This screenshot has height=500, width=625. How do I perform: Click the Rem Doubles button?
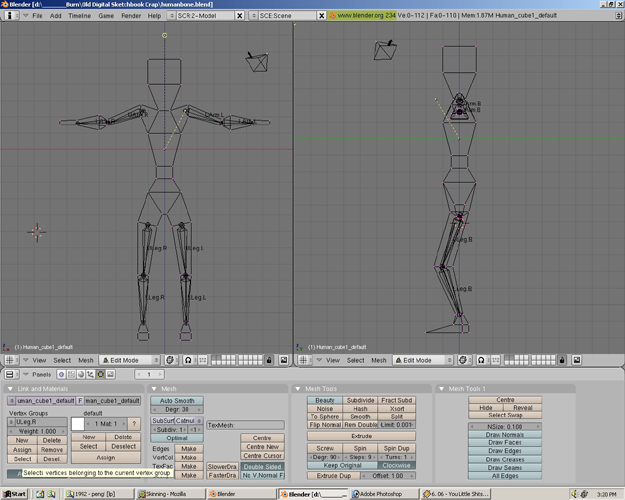(x=360, y=425)
